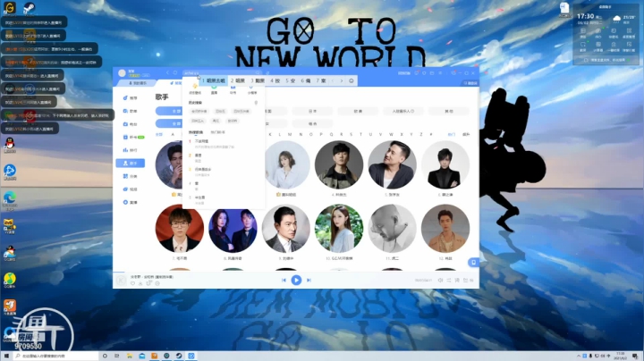This screenshot has height=361, width=644.
Task: Open the player volume control
Action: pyautogui.click(x=440, y=281)
